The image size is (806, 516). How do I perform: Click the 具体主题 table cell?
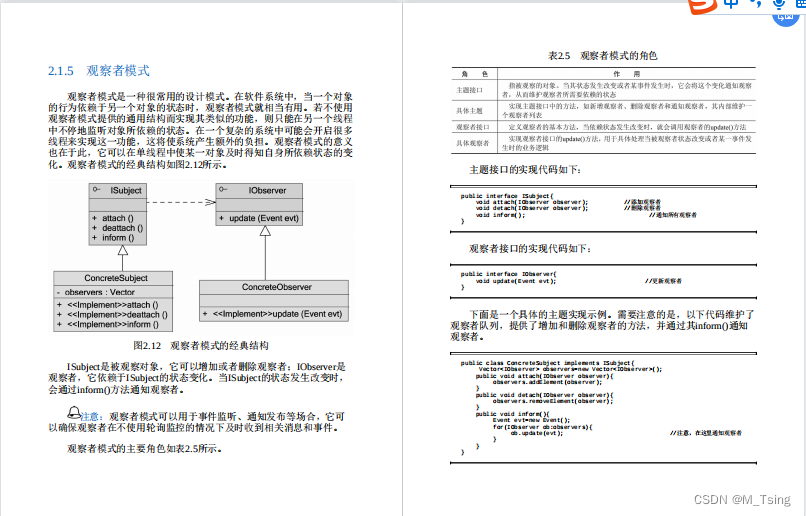tap(469, 110)
